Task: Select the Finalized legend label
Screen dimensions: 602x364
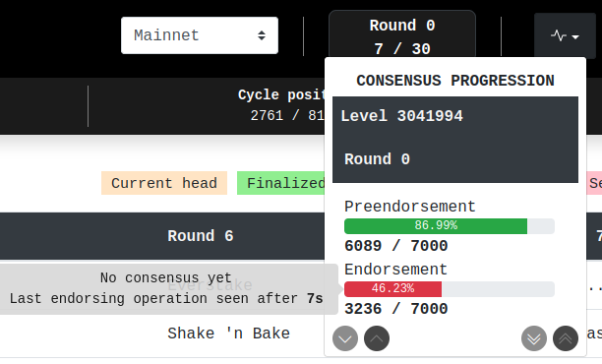Action: pyautogui.click(x=281, y=183)
